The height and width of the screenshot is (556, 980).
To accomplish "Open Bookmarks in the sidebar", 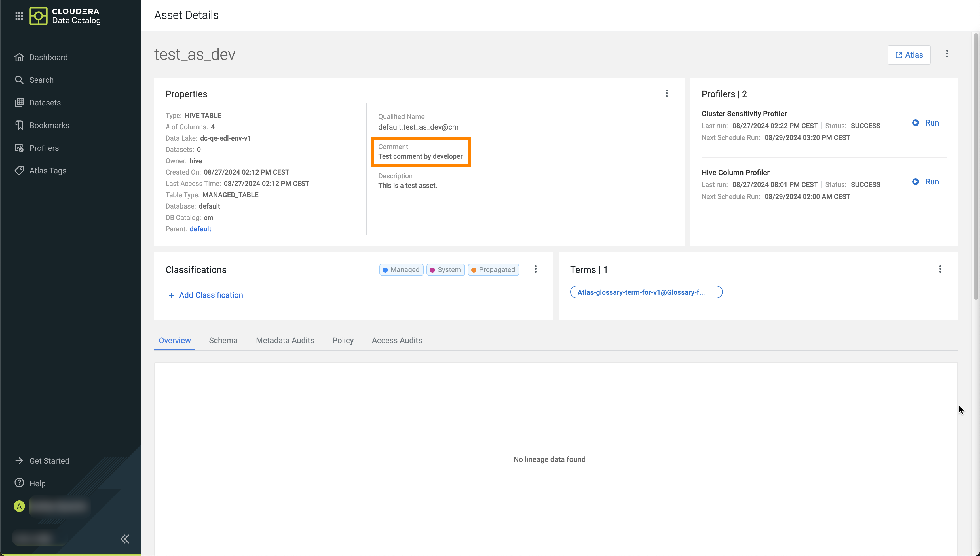I will pos(49,125).
